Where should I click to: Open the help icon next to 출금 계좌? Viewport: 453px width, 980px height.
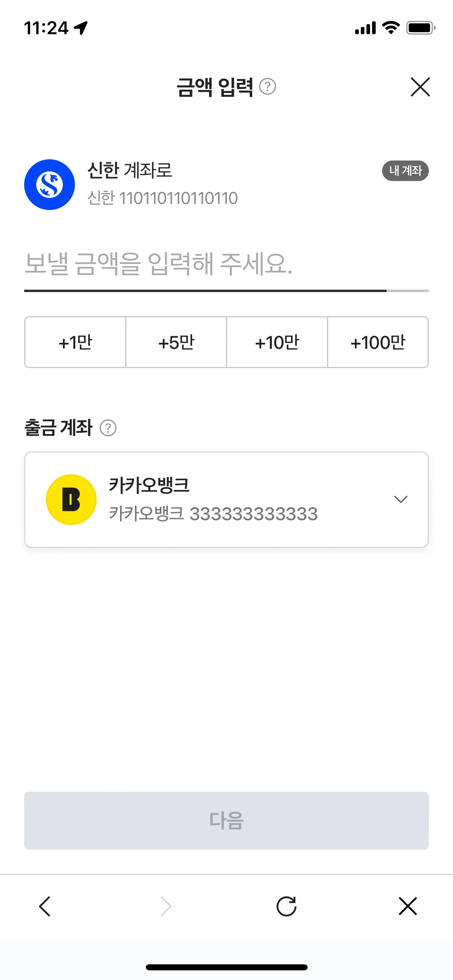point(108,428)
